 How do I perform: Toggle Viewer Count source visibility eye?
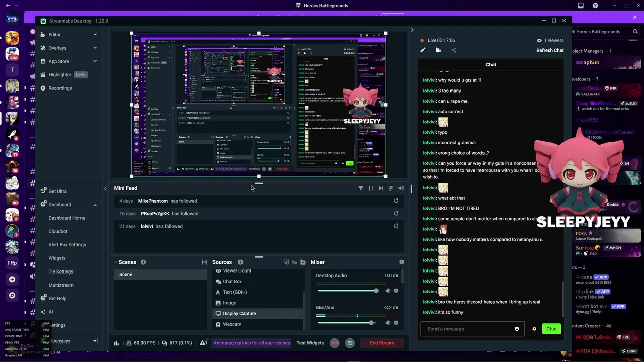(218, 270)
